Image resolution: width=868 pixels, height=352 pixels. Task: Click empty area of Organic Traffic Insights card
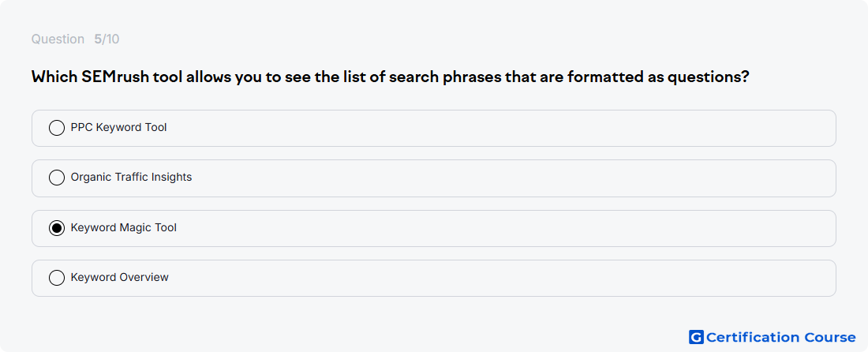click(x=498, y=178)
